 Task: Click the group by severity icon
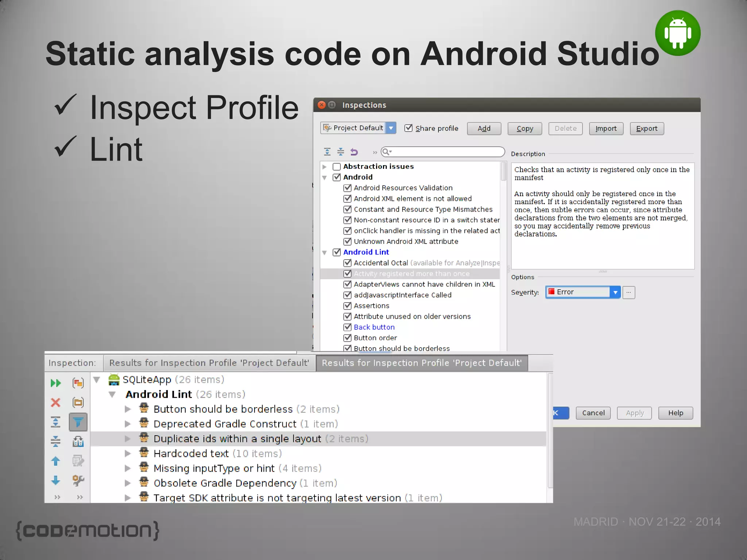pos(78,383)
